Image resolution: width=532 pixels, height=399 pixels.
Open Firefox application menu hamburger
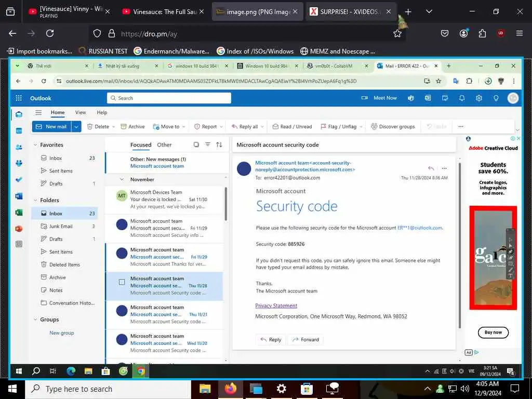click(x=520, y=33)
